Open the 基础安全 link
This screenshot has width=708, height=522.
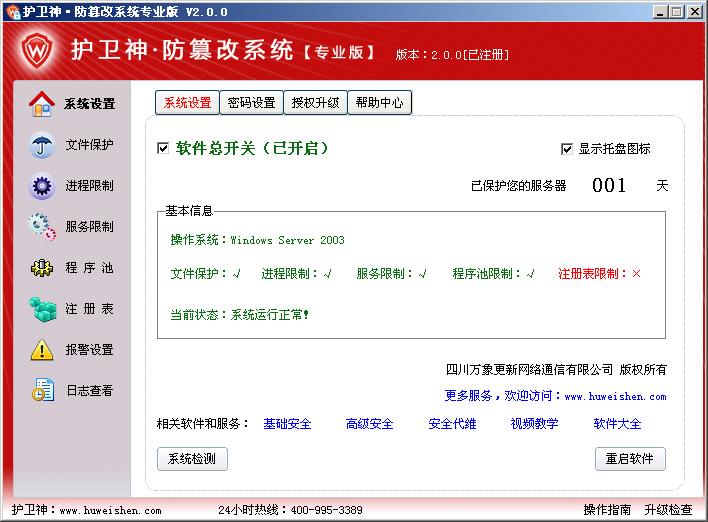pyautogui.click(x=287, y=424)
